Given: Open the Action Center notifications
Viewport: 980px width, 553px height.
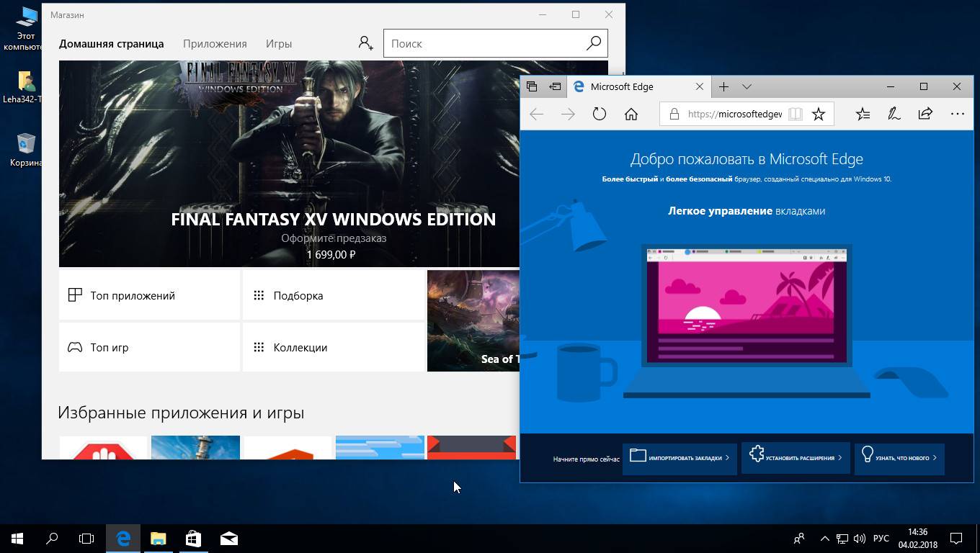Looking at the screenshot, I should coord(956,538).
